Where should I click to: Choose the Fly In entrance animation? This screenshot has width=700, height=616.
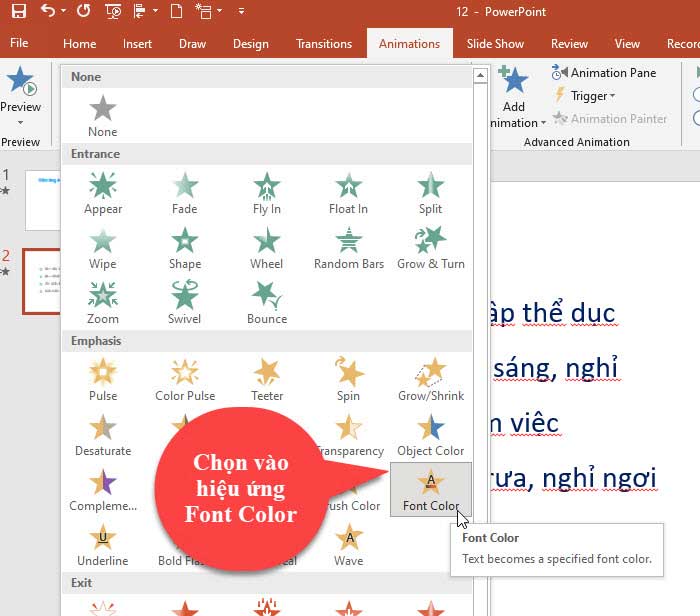[x=266, y=194]
